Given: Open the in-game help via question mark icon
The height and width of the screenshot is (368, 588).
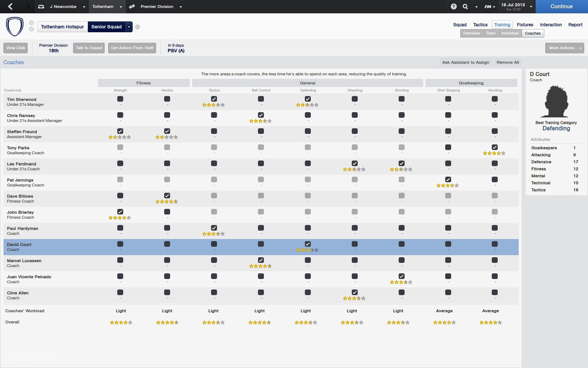Looking at the screenshot, I should click(453, 6).
